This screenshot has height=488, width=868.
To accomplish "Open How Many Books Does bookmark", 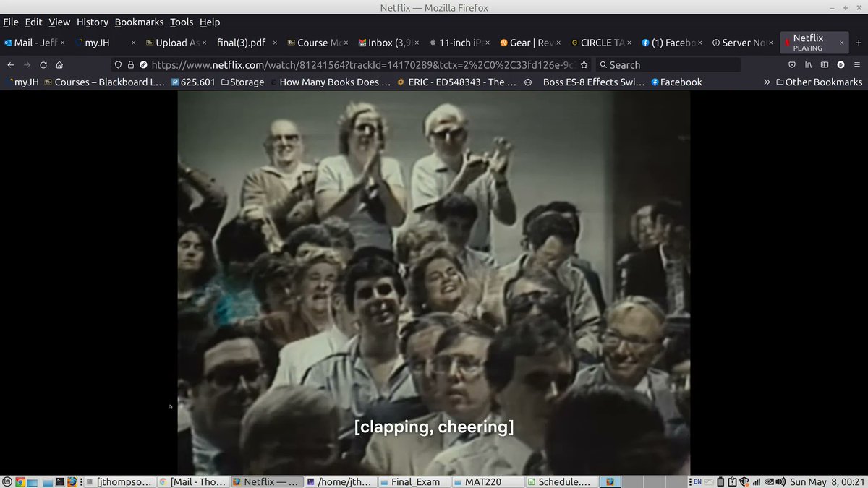I will [x=331, y=82].
